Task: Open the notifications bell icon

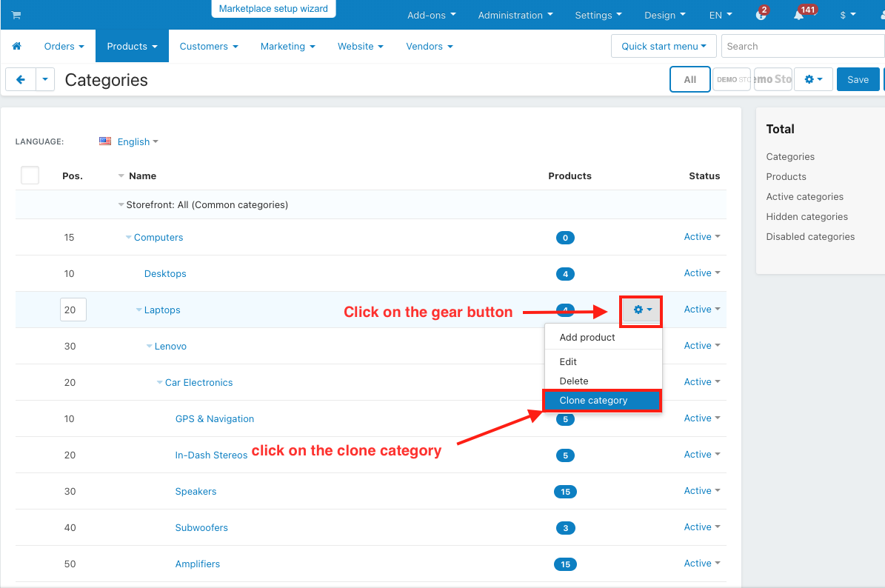Action: pyautogui.click(x=798, y=15)
